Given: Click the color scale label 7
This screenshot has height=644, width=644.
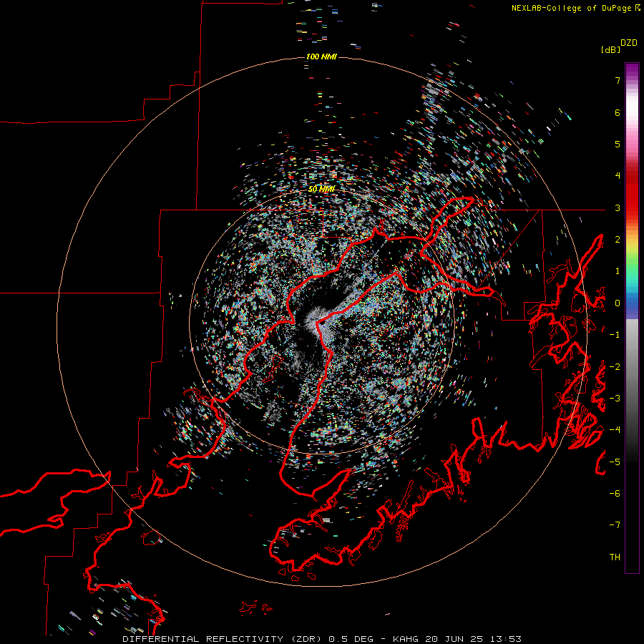Looking at the screenshot, I should 618,80.
